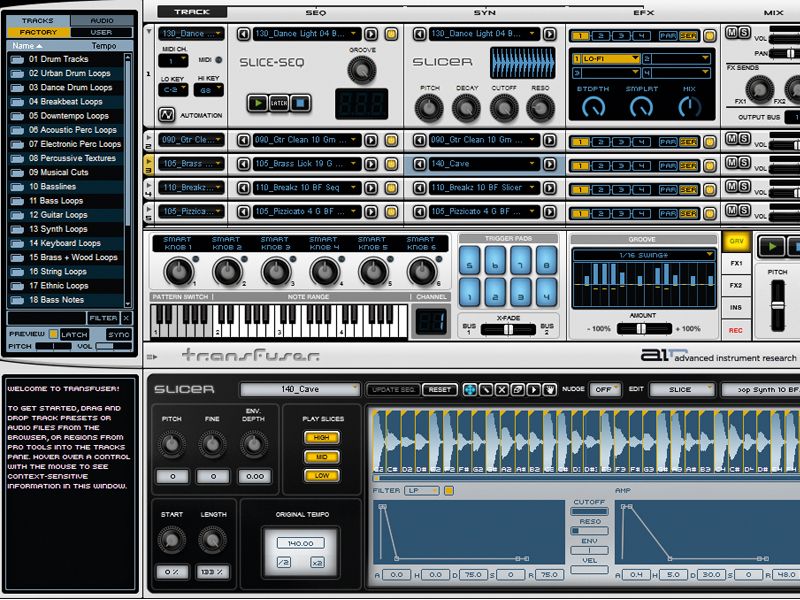The width and height of the screenshot is (800, 600).
Task: Toggle sequencer bypass on 090_Gtr Clean track
Action: pyautogui.click(x=391, y=140)
